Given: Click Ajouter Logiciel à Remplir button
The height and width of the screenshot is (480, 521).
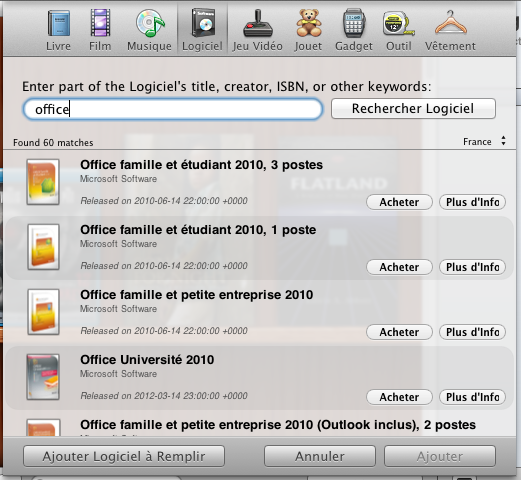Looking at the screenshot, I should (124, 456).
